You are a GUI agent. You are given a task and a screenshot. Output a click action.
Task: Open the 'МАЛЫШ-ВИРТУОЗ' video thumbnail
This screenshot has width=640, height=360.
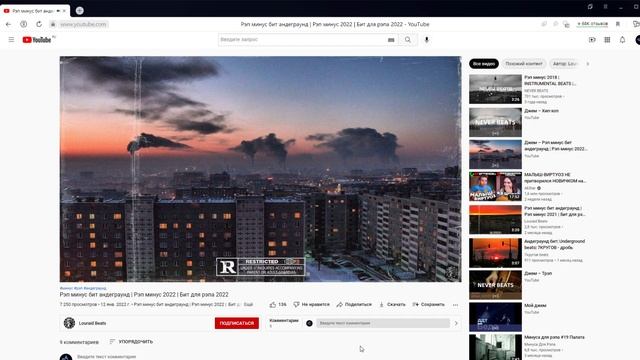tap(495, 186)
